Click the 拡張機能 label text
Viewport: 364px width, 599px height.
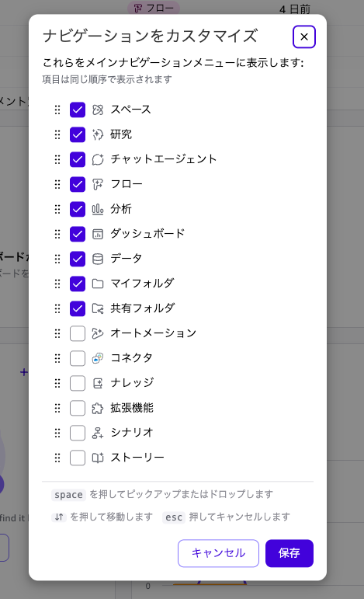pos(132,408)
